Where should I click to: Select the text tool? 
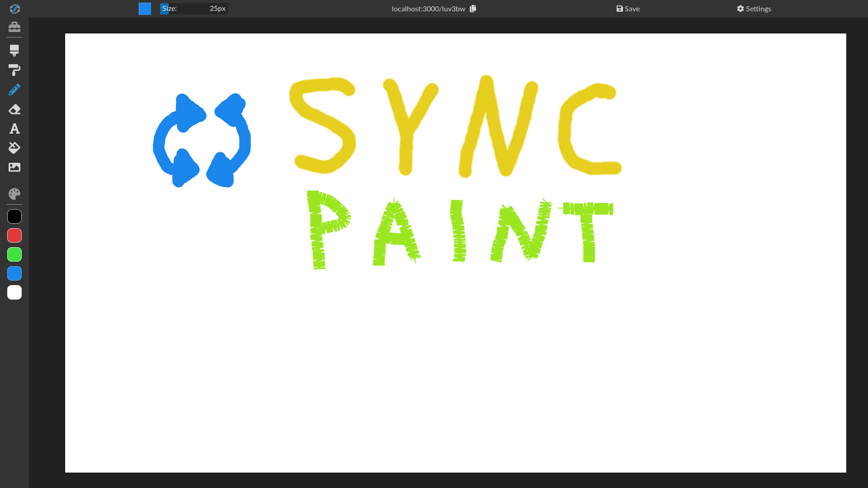pyautogui.click(x=14, y=129)
